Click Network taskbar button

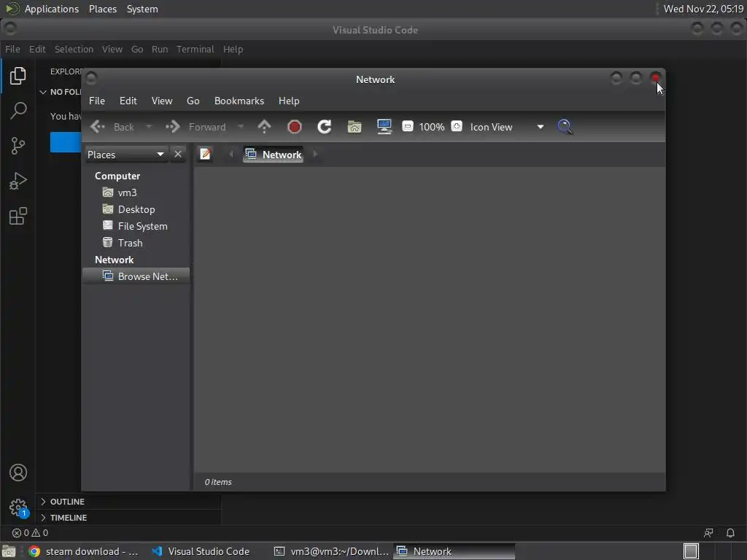(454, 551)
